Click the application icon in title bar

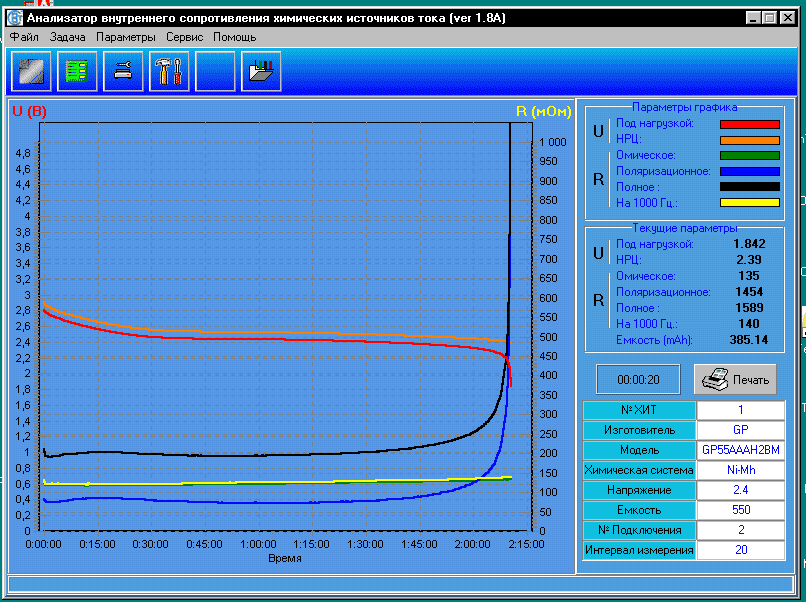tap(15, 18)
